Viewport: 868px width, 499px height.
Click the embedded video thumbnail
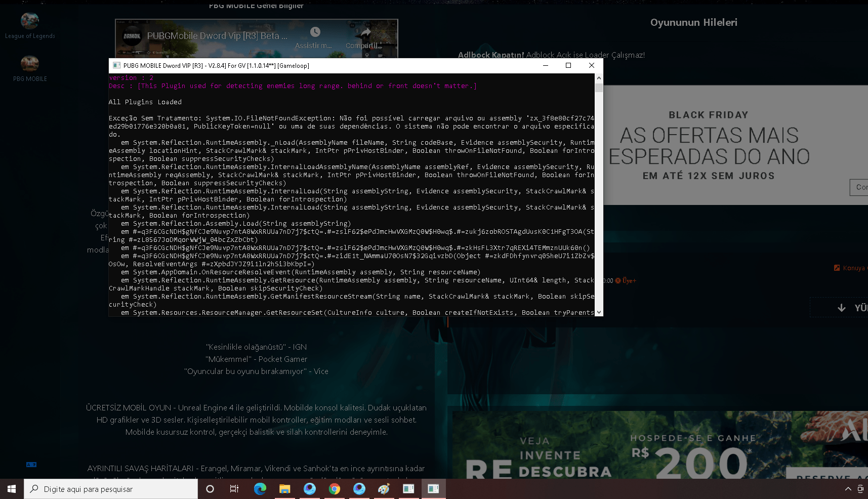[257, 39]
